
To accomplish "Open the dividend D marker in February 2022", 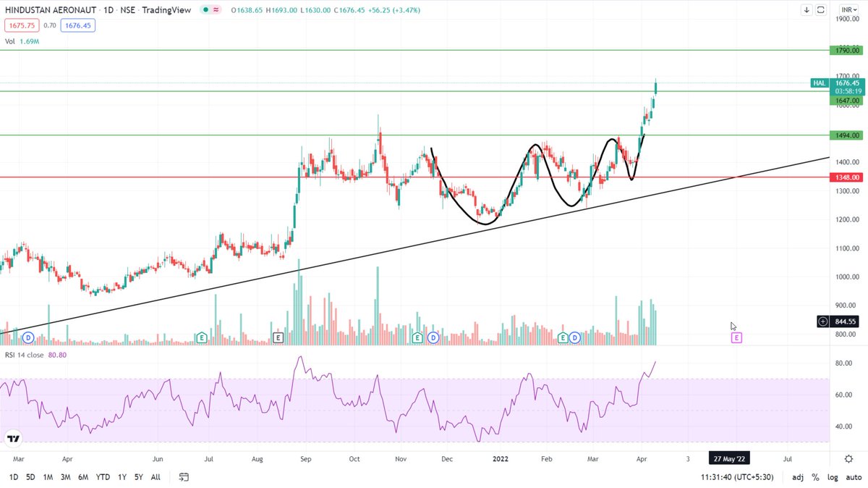I will pyautogui.click(x=575, y=337).
